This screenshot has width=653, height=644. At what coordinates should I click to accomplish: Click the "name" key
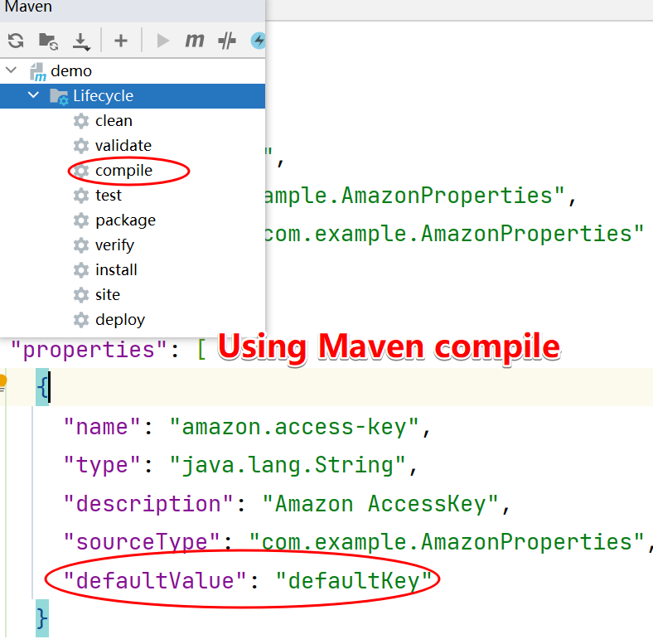tap(102, 428)
